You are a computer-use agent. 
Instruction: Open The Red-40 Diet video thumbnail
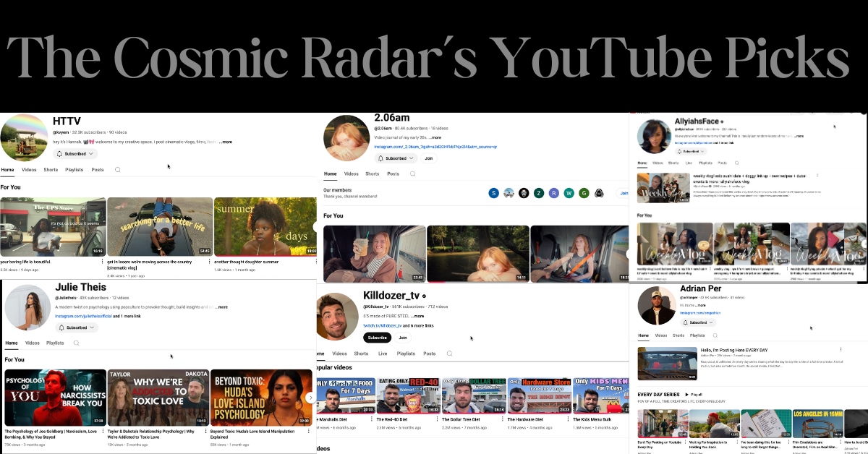(409, 395)
